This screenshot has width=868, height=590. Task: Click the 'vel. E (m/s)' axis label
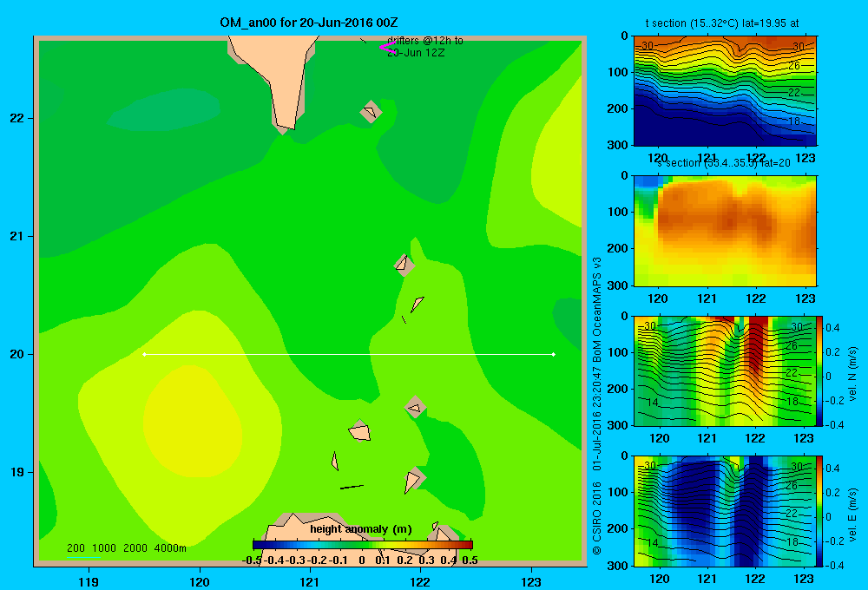coord(853,514)
